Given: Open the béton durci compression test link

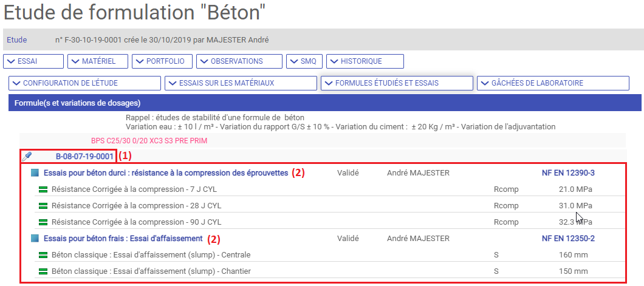Looking at the screenshot, I should [x=166, y=173].
